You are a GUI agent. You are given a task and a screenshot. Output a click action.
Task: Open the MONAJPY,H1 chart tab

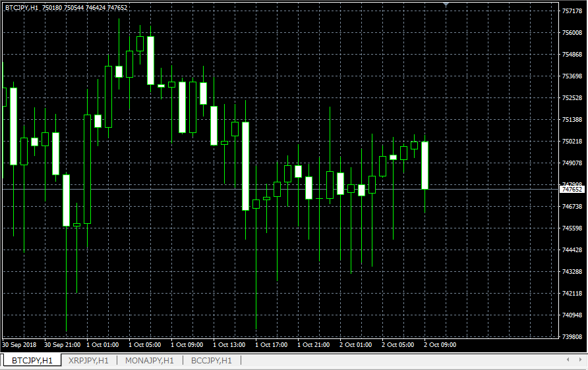tap(149, 361)
